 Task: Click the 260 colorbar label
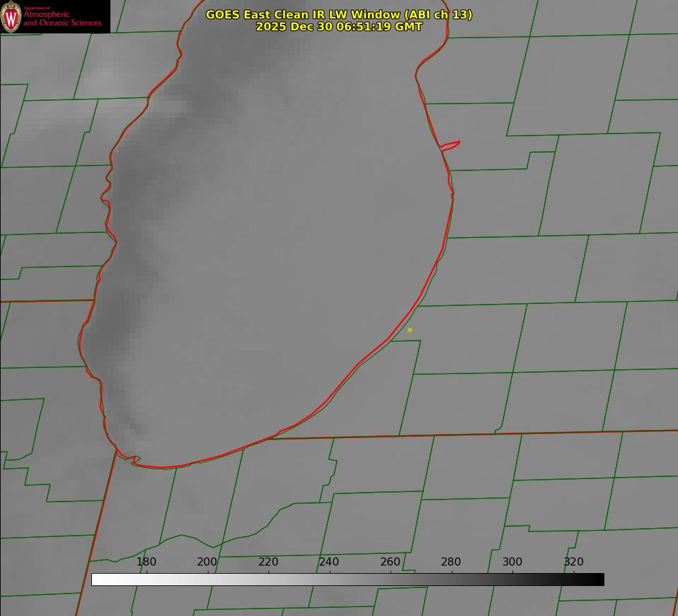pos(390,561)
